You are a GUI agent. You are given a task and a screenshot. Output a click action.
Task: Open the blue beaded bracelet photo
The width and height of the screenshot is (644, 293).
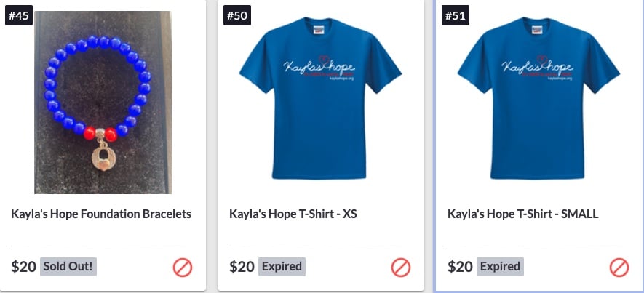click(x=103, y=103)
